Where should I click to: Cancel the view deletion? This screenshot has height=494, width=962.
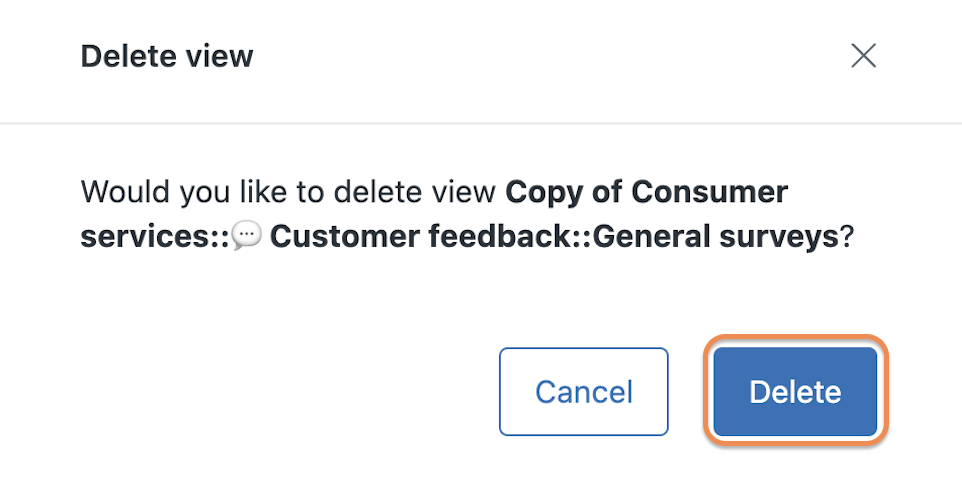583,392
